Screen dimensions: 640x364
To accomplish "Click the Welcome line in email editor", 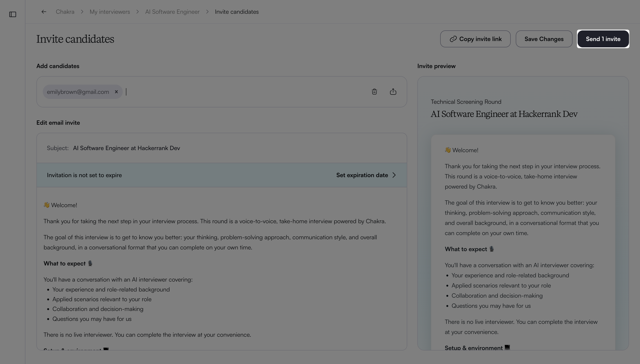I will [60, 205].
